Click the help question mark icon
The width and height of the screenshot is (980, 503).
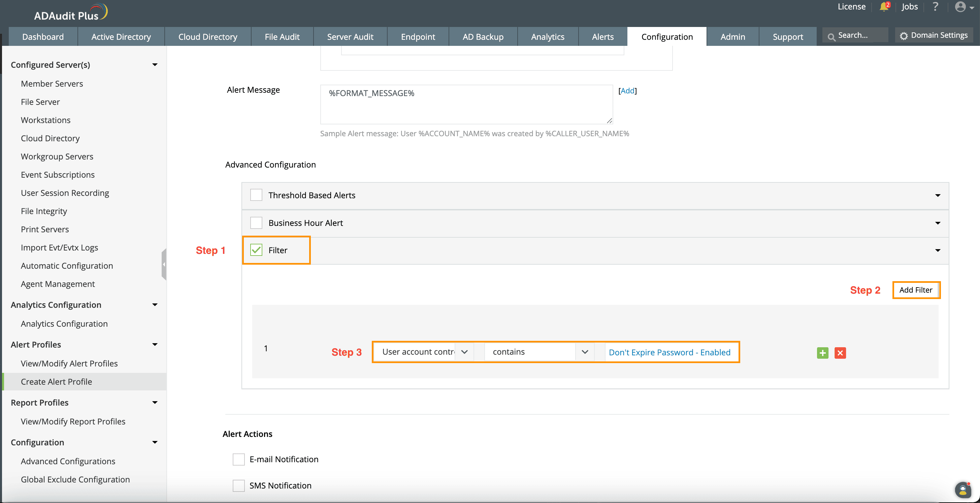[x=935, y=7]
